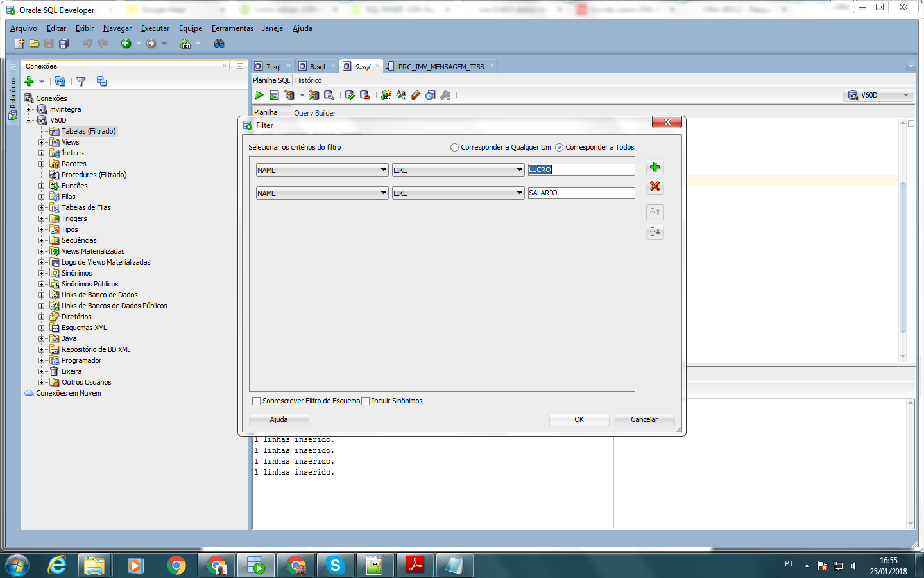Select Corresponder a Todos radio
924x578 pixels.
pyautogui.click(x=560, y=148)
